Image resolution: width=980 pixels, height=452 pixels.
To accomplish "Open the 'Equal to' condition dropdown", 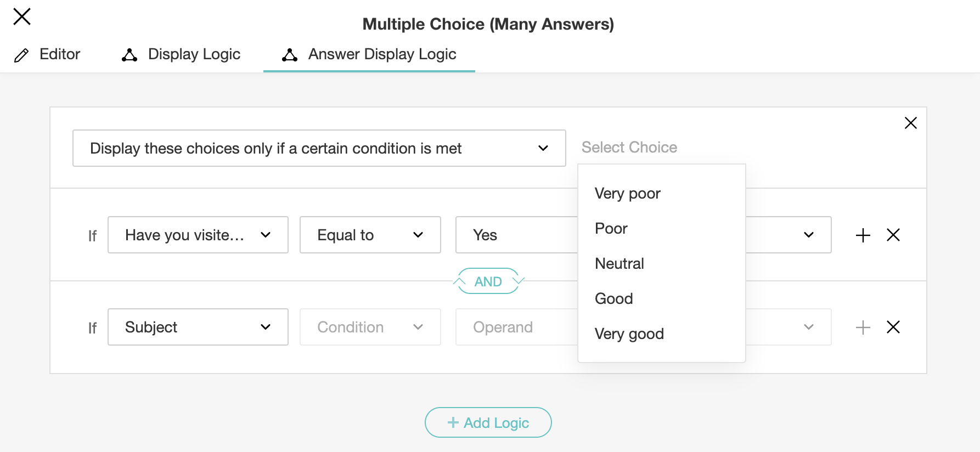I will (x=370, y=235).
